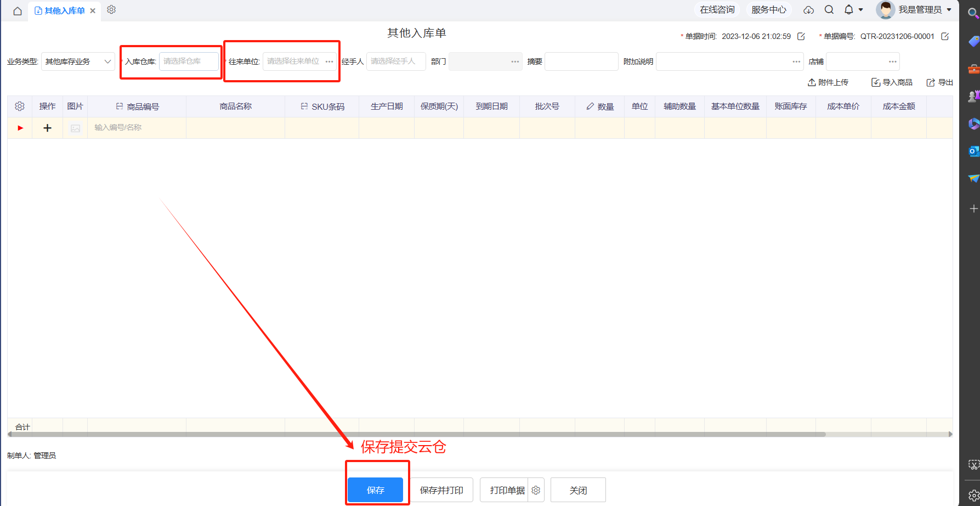Image resolution: width=980 pixels, height=506 pixels.
Task: Open 往来单位 ellipsis picker
Action: [330, 61]
